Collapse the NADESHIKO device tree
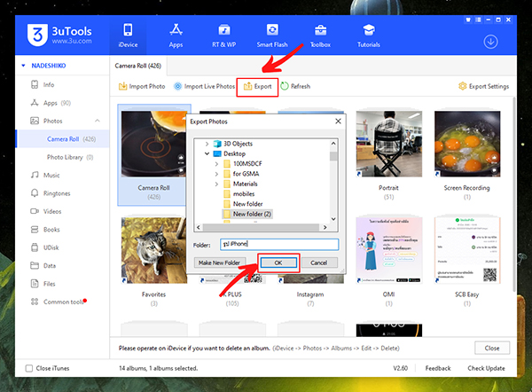532x392 pixels. tap(23, 66)
